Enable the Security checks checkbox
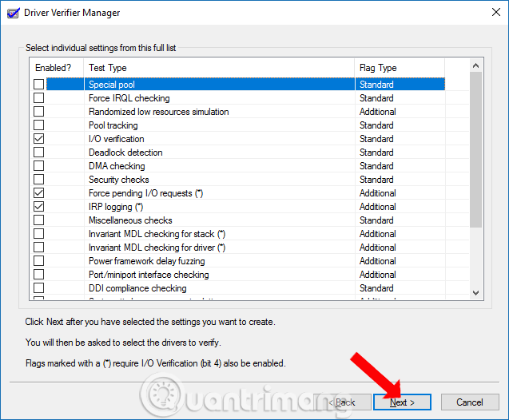Image resolution: width=509 pixels, height=420 pixels. 38,180
